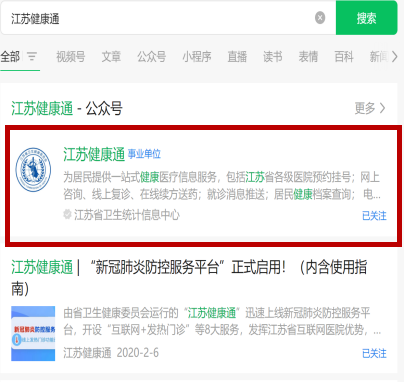Clear the search box with the X icon
The width and height of the screenshot is (404, 382).
point(320,18)
